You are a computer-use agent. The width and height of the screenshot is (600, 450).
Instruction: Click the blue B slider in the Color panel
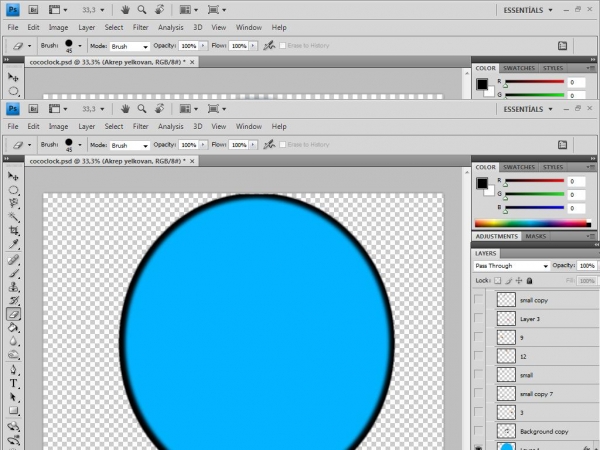[534, 208]
